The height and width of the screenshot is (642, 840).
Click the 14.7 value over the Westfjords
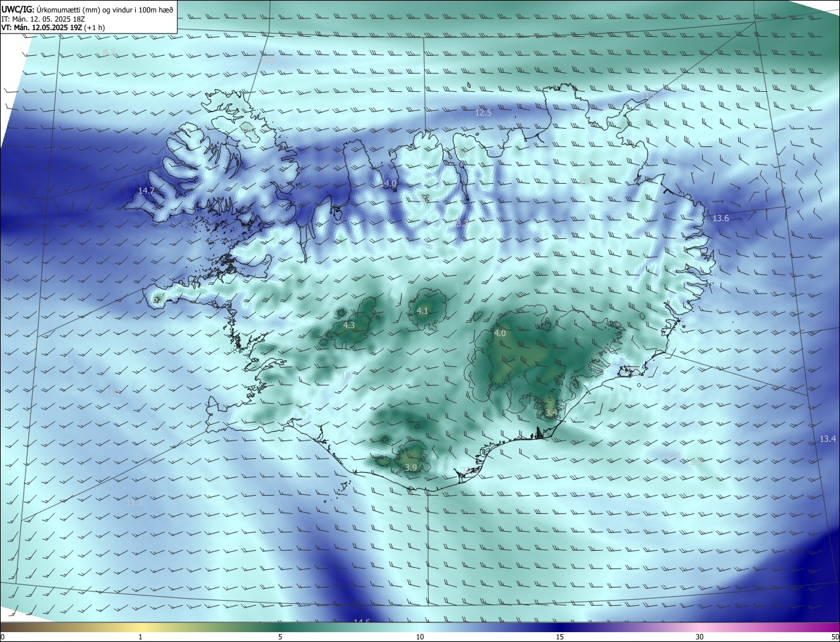[x=146, y=190]
